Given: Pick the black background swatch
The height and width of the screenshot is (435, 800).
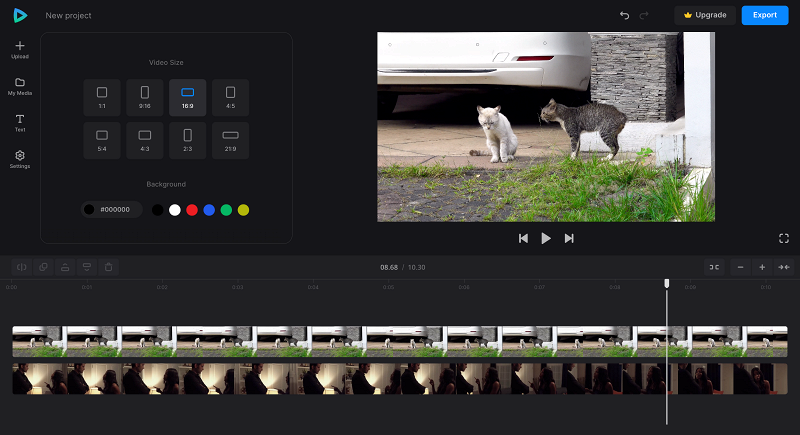Looking at the screenshot, I should [x=158, y=210].
